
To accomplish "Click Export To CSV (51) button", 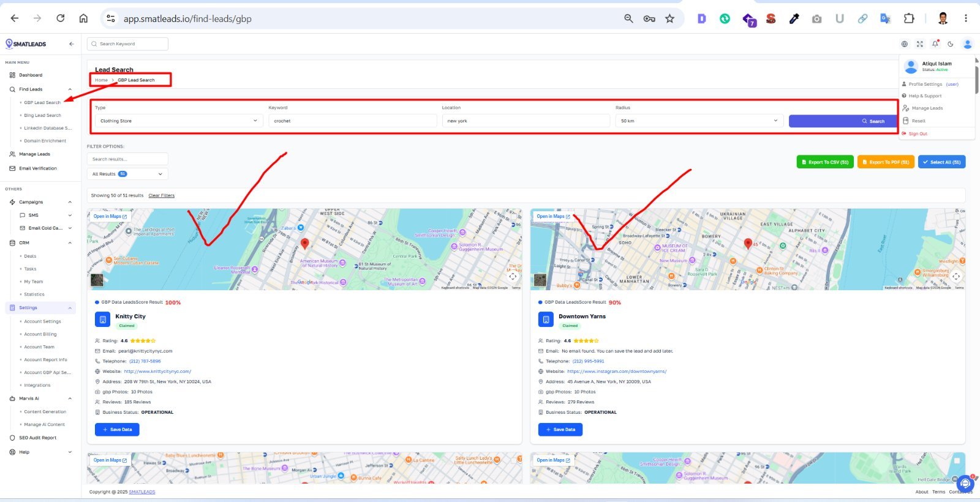I will (x=825, y=162).
